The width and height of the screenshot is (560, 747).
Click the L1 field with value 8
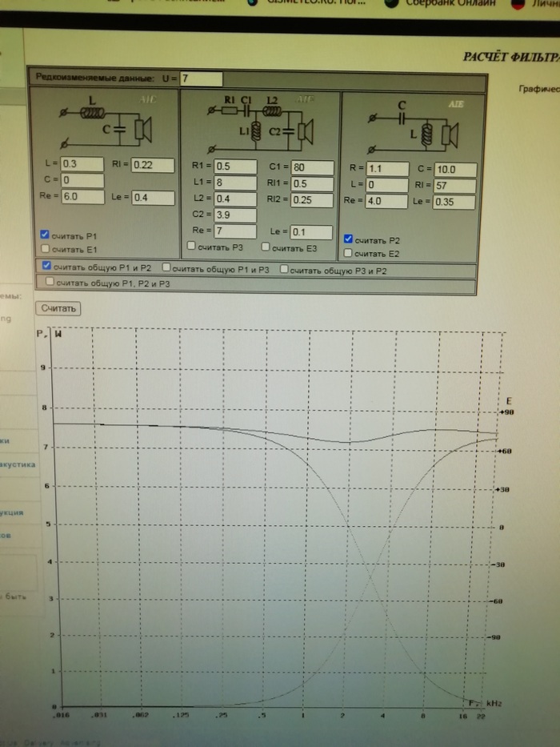click(235, 183)
